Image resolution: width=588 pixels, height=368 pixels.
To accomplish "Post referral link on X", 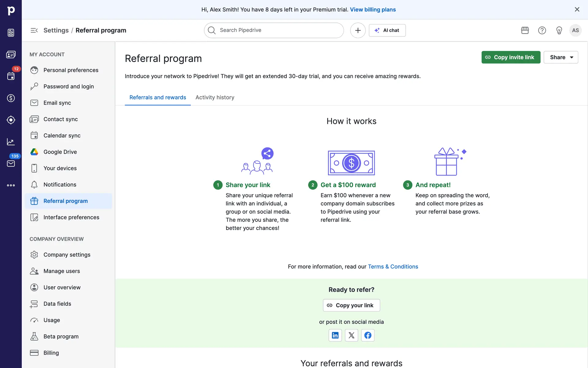I will pos(351,335).
